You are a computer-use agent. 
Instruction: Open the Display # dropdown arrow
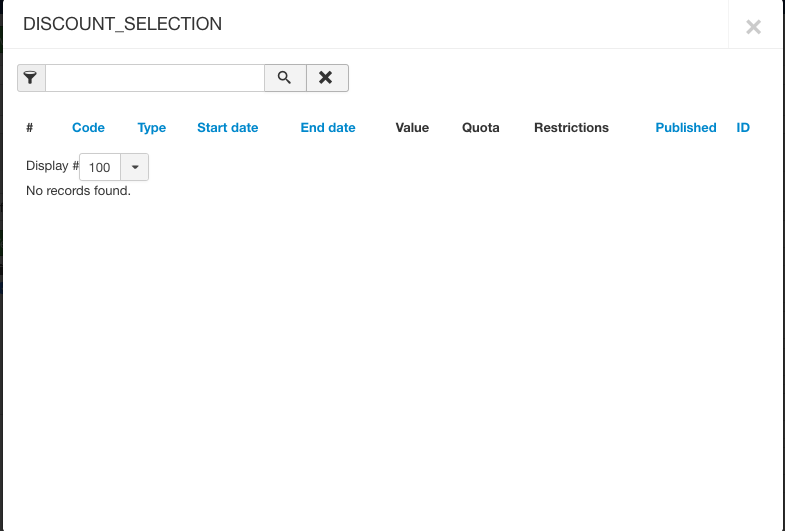click(x=134, y=167)
